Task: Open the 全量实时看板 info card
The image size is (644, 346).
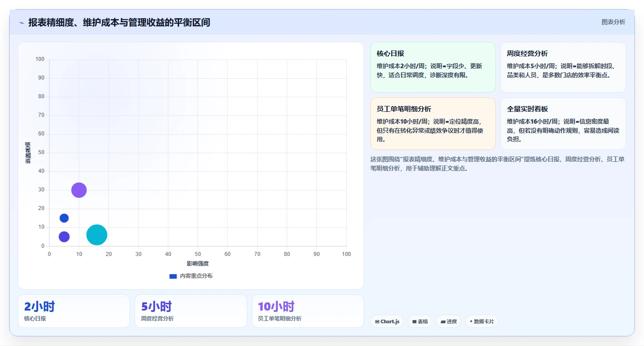Action: (x=563, y=124)
